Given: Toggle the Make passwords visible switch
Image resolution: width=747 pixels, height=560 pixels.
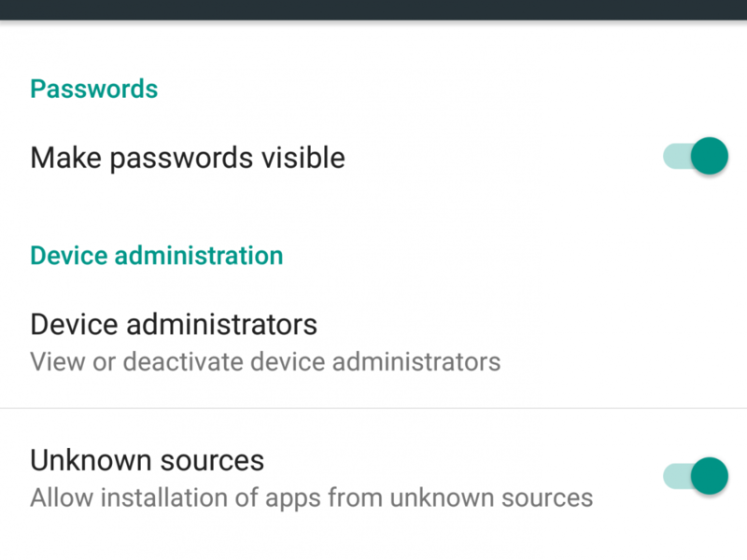Looking at the screenshot, I should (696, 156).
